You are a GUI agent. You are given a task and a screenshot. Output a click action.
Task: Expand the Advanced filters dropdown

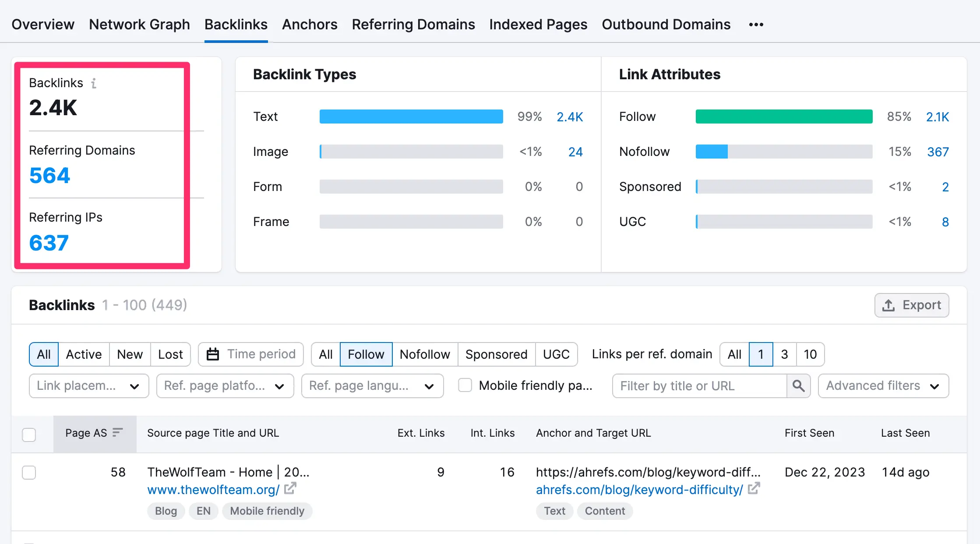tap(883, 386)
